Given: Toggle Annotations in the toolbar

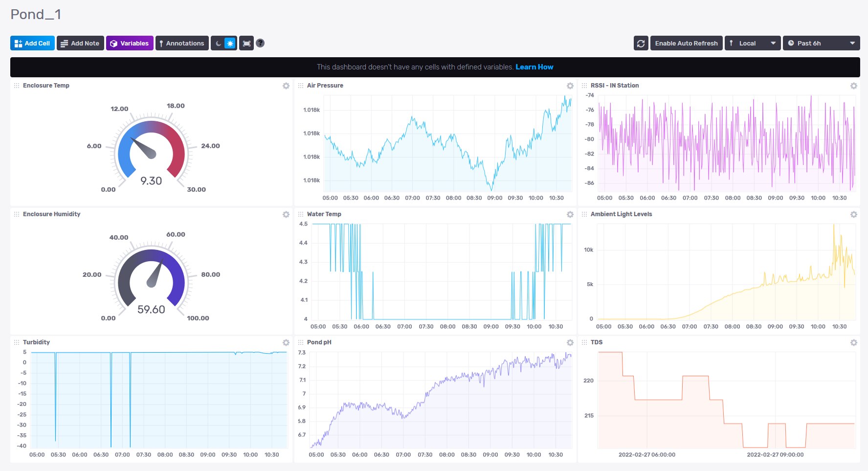Looking at the screenshot, I should [x=182, y=44].
